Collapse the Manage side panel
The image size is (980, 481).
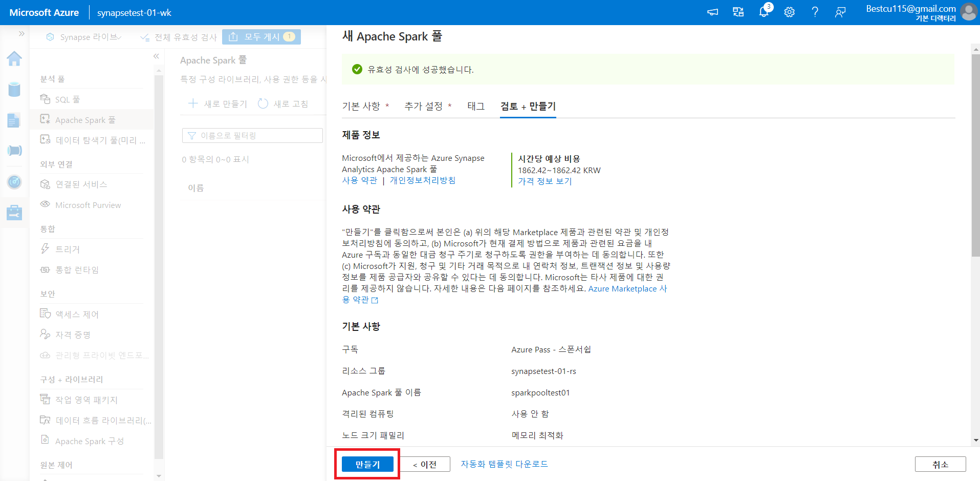pyautogui.click(x=156, y=56)
